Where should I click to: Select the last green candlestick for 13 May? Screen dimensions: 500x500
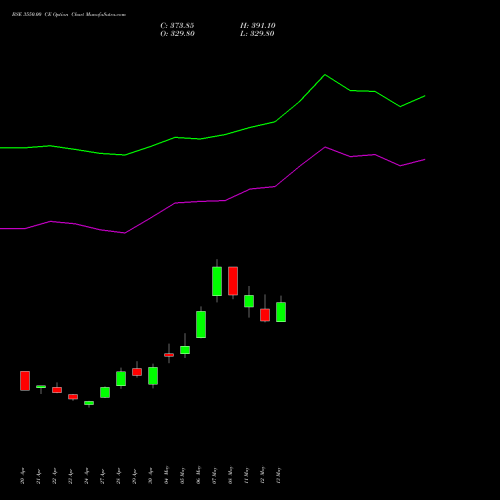[281, 312]
